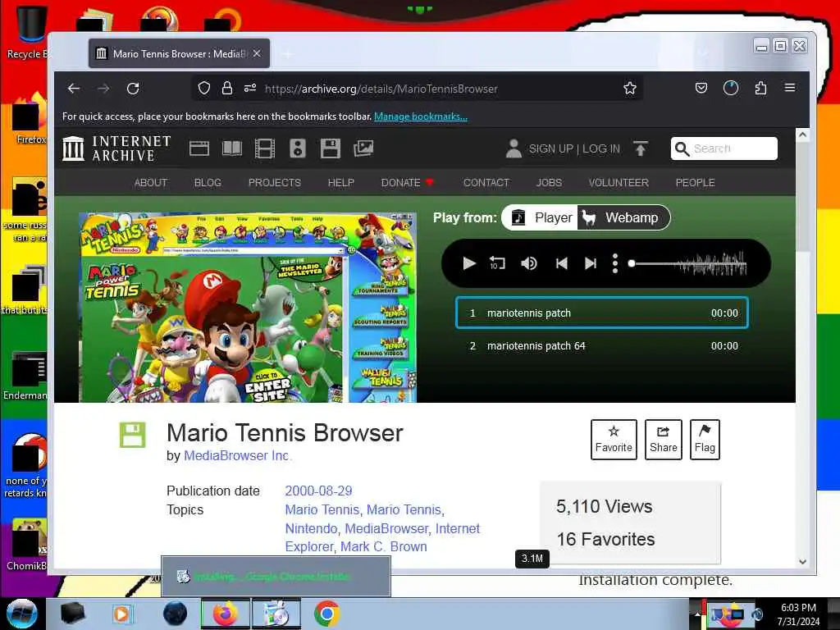The image size is (840, 630).
Task: Click the Favorite button
Action: point(614,440)
